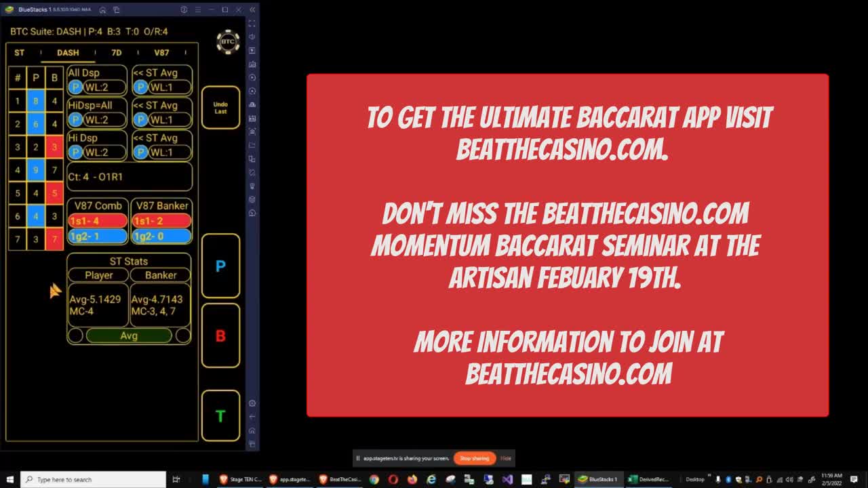
Task: Open Firefox from taskbar
Action: (412, 479)
